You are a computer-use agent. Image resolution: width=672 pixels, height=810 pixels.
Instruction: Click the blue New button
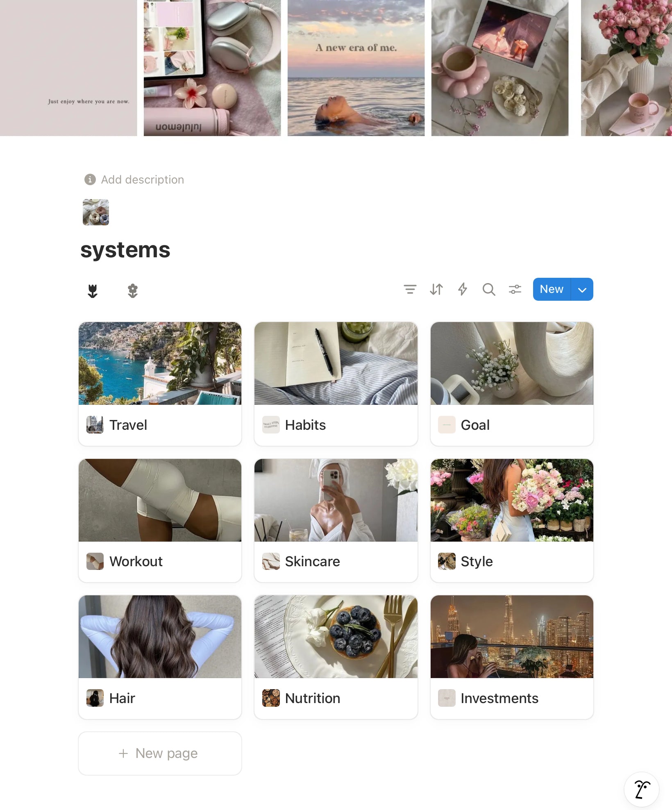pyautogui.click(x=552, y=289)
